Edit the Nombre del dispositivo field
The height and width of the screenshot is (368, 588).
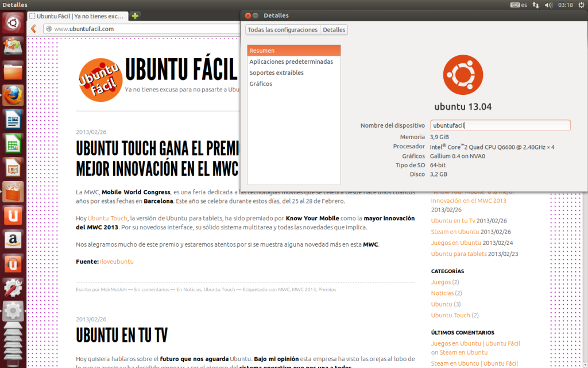click(500, 125)
